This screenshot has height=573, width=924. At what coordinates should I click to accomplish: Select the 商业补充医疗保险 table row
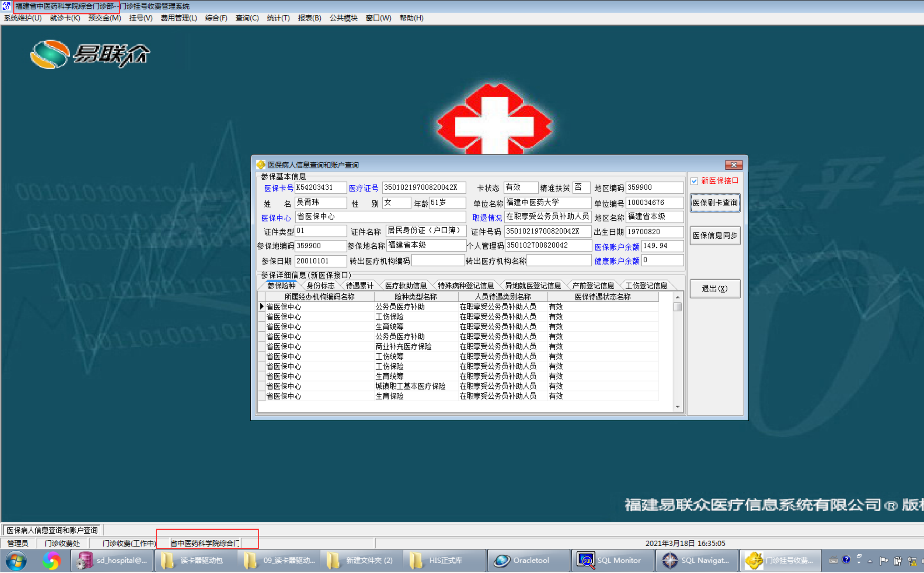(403, 346)
